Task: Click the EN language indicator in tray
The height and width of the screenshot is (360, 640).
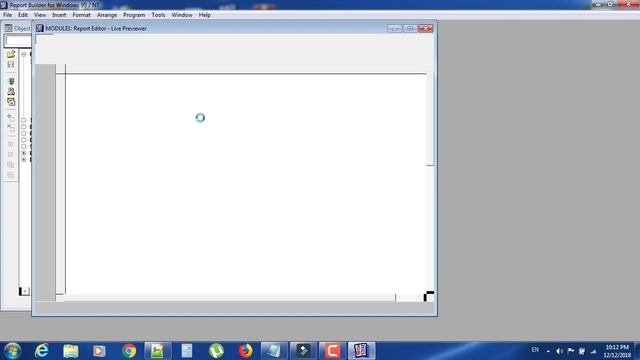Action: (535, 350)
